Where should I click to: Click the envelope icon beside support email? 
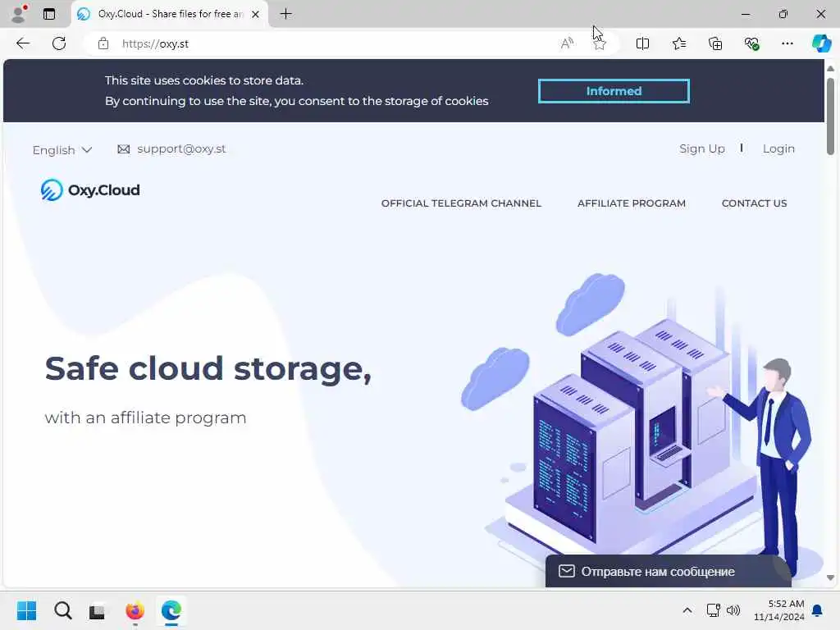(123, 149)
